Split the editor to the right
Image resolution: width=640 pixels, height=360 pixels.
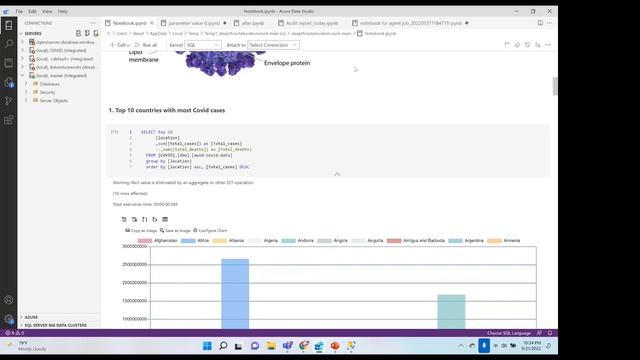pos(540,23)
